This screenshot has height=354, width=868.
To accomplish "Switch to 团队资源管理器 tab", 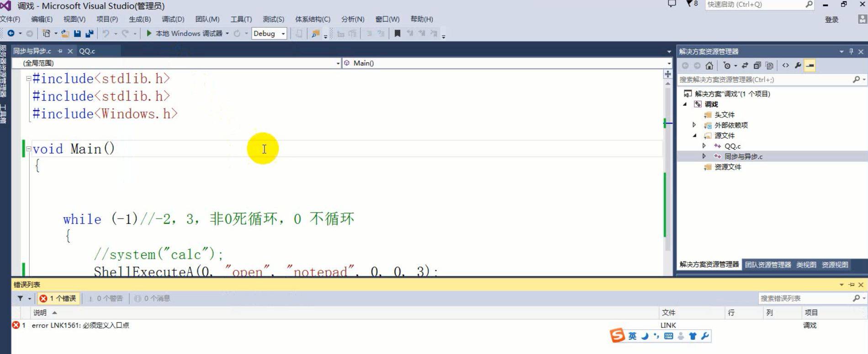I will pyautogui.click(x=768, y=265).
